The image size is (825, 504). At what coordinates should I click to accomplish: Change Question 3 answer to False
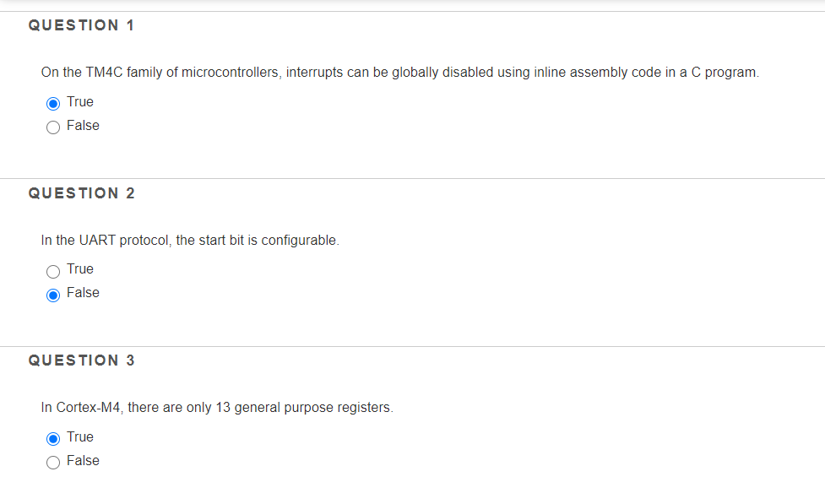(52, 461)
